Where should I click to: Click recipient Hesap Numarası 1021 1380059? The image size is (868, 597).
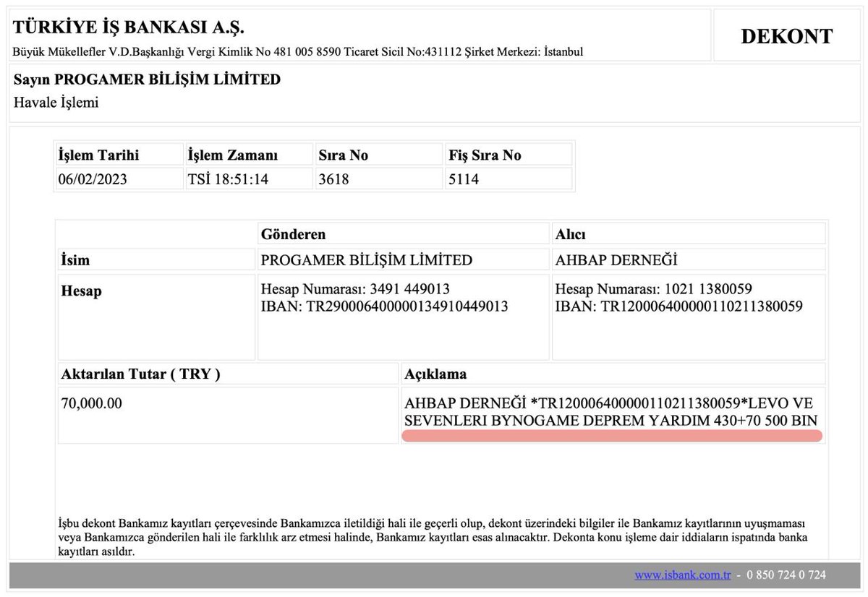[653, 289]
